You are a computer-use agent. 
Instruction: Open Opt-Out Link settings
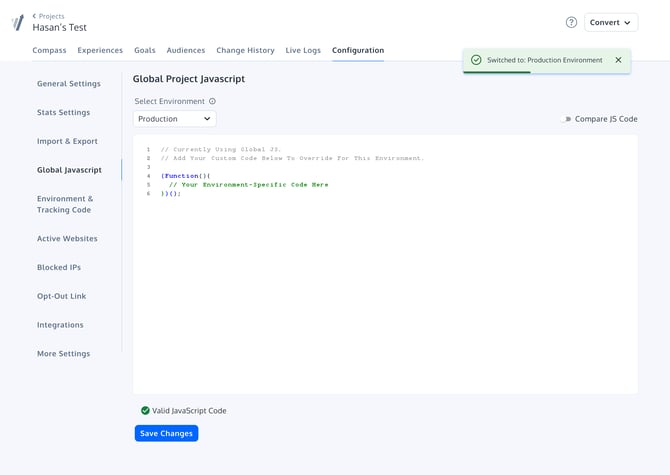[62, 296]
